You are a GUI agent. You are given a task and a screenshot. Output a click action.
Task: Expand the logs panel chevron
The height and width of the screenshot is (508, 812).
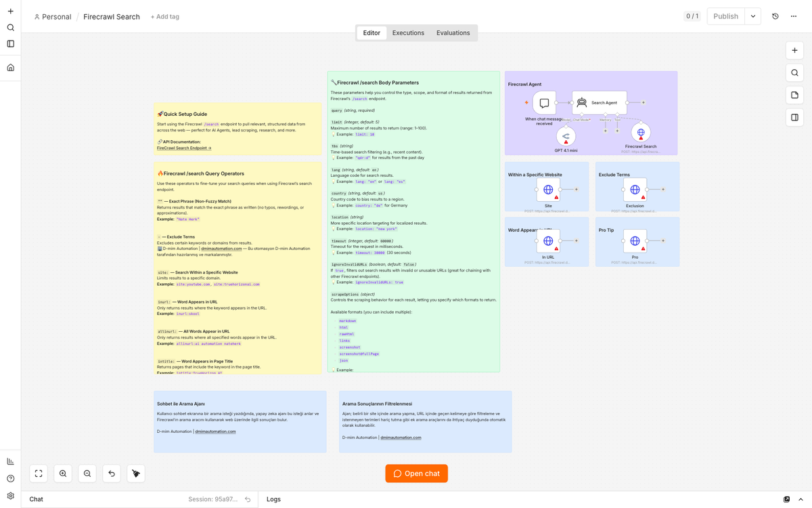click(801, 499)
